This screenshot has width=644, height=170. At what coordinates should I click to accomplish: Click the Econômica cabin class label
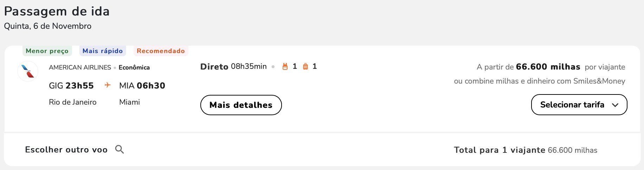[x=134, y=67]
